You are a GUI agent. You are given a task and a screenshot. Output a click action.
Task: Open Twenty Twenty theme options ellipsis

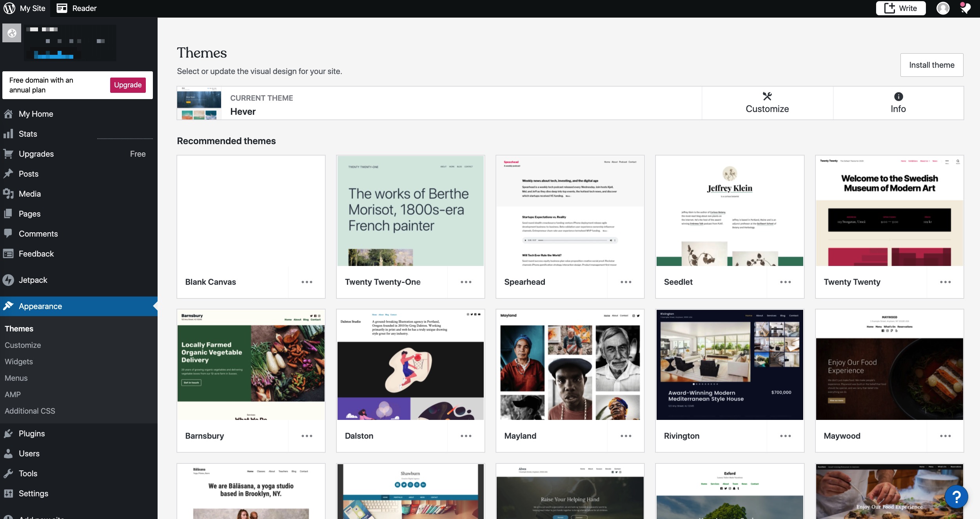click(946, 282)
